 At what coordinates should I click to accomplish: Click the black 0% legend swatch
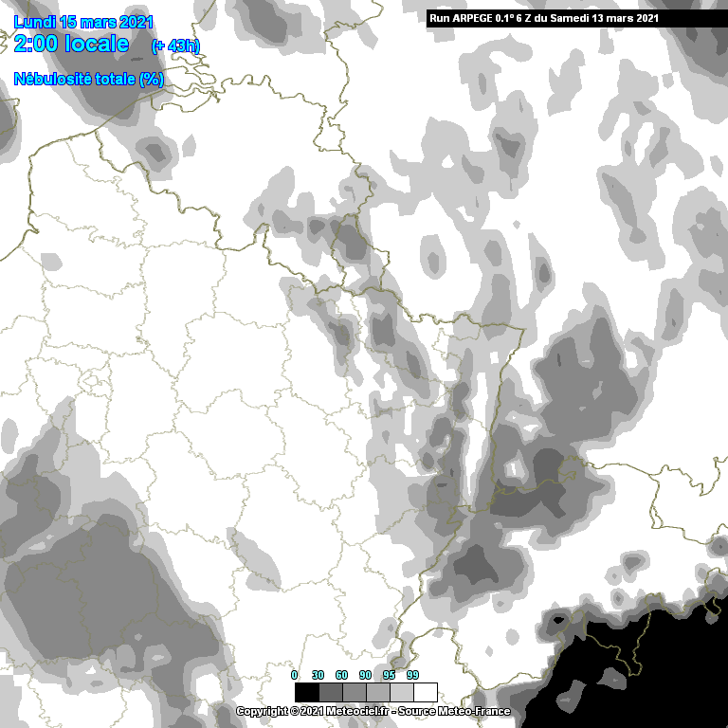[x=306, y=692]
